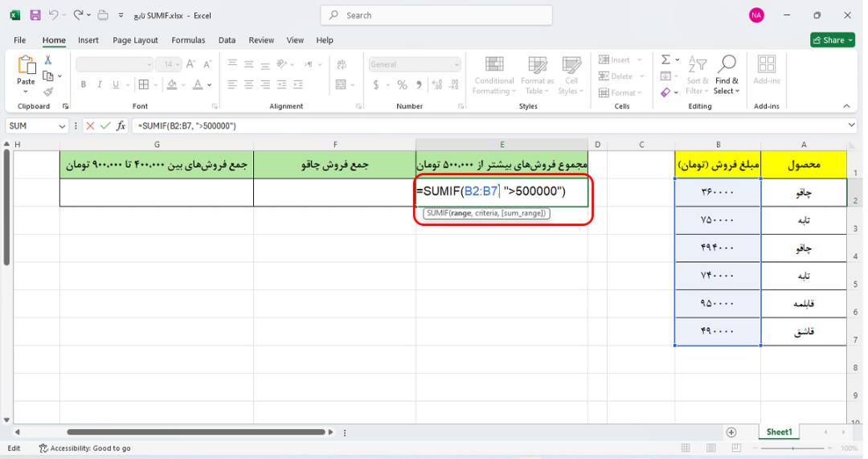Add a new sheet
868x459 pixels.
(x=731, y=432)
